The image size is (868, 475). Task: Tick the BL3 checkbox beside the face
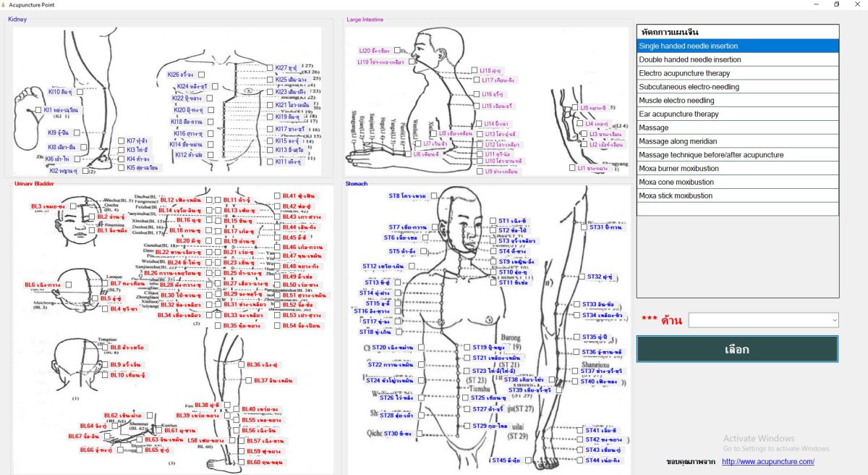click(x=70, y=206)
